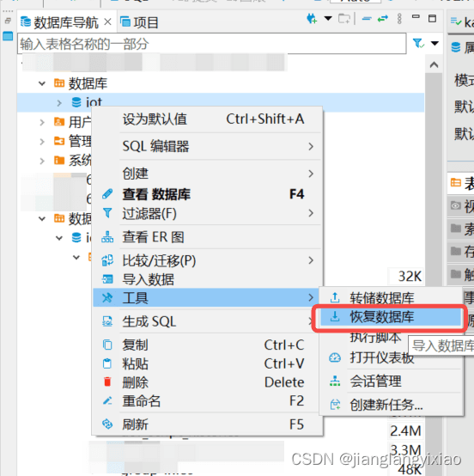
Task: Select 恢复数据库 in tools submenu
Action: click(x=391, y=317)
